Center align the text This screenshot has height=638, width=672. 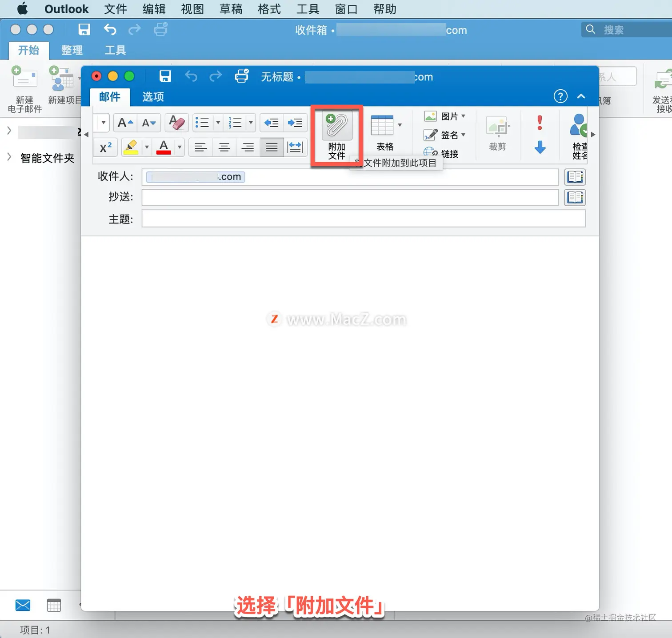(224, 148)
